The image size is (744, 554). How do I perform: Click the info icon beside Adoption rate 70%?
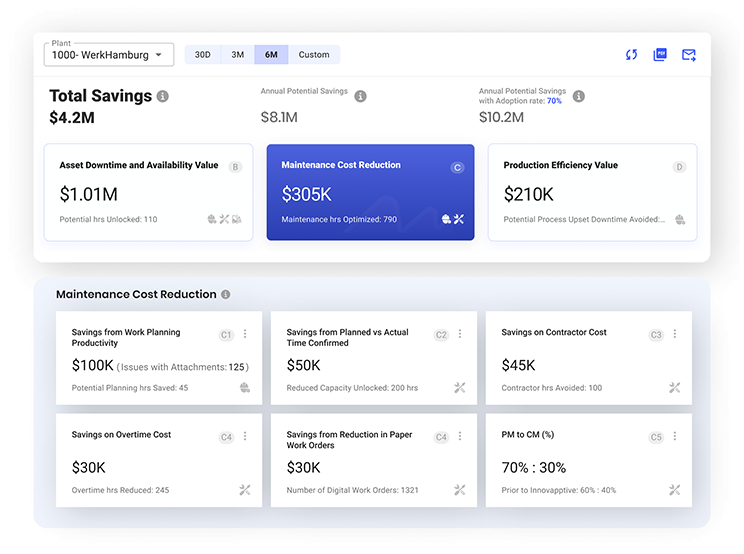(x=578, y=97)
